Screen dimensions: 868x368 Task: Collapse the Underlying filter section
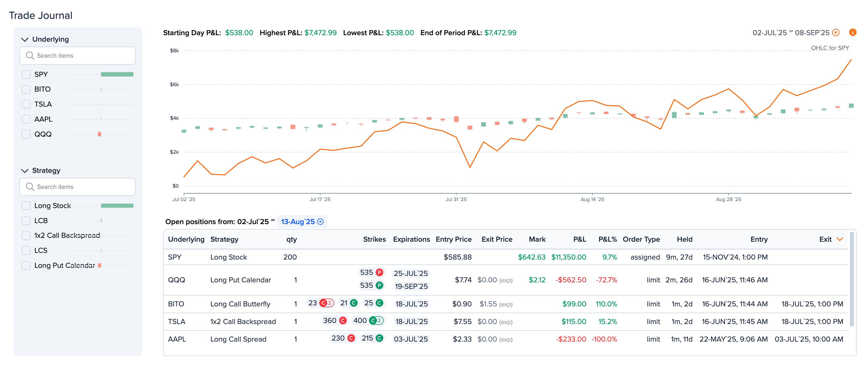[x=25, y=39]
